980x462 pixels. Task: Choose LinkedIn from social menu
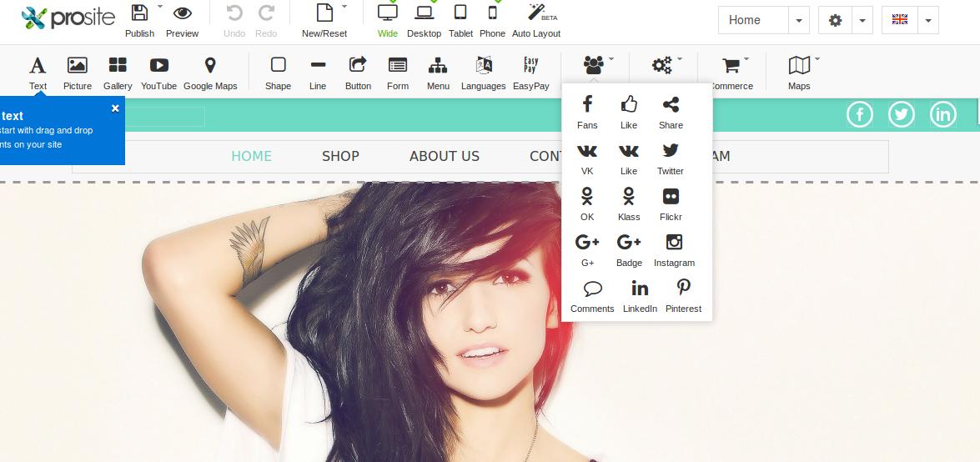point(640,296)
